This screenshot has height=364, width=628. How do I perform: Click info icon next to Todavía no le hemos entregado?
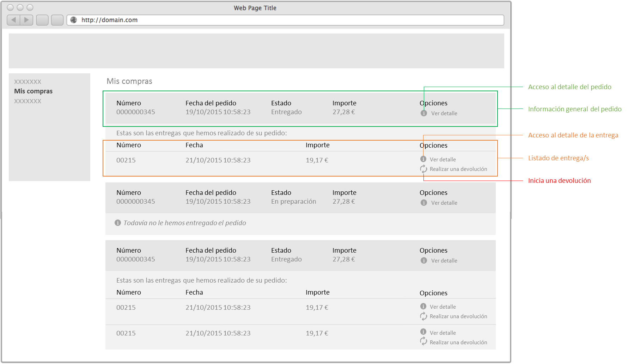pos(118,223)
